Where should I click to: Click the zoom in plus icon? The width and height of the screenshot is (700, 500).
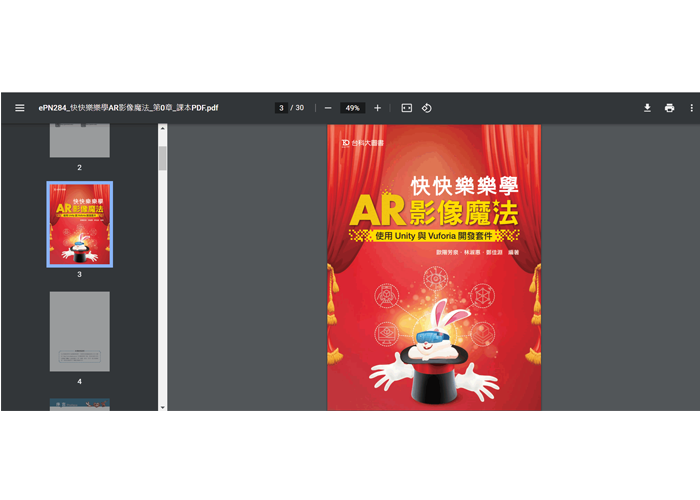coord(377,108)
